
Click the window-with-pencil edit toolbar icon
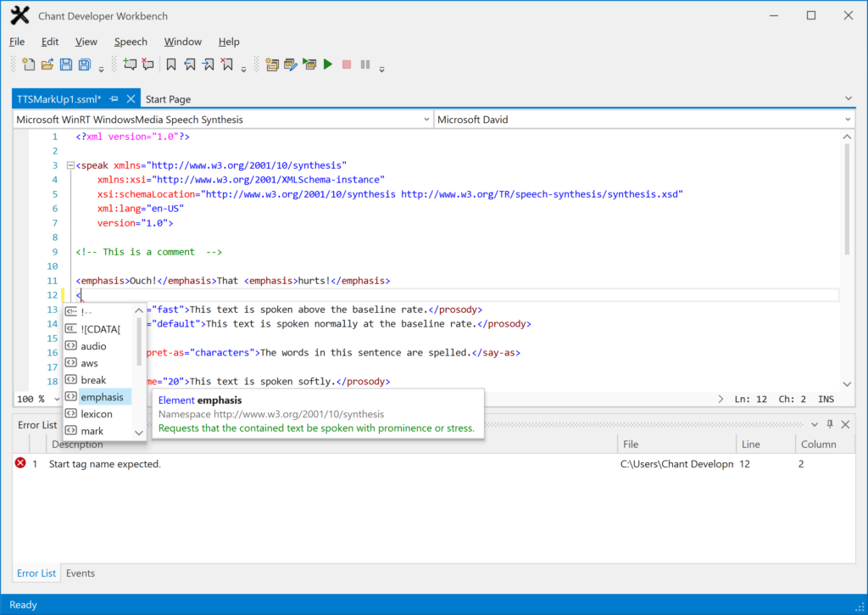tap(291, 64)
